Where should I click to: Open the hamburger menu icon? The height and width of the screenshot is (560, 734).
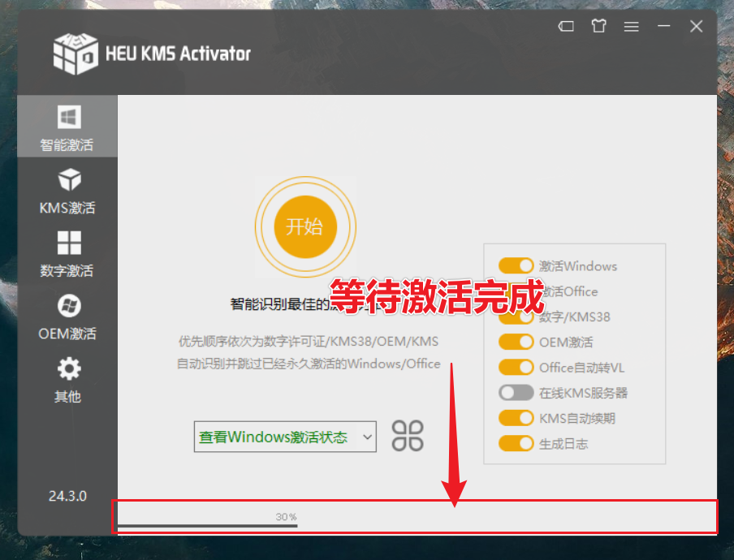(x=631, y=27)
